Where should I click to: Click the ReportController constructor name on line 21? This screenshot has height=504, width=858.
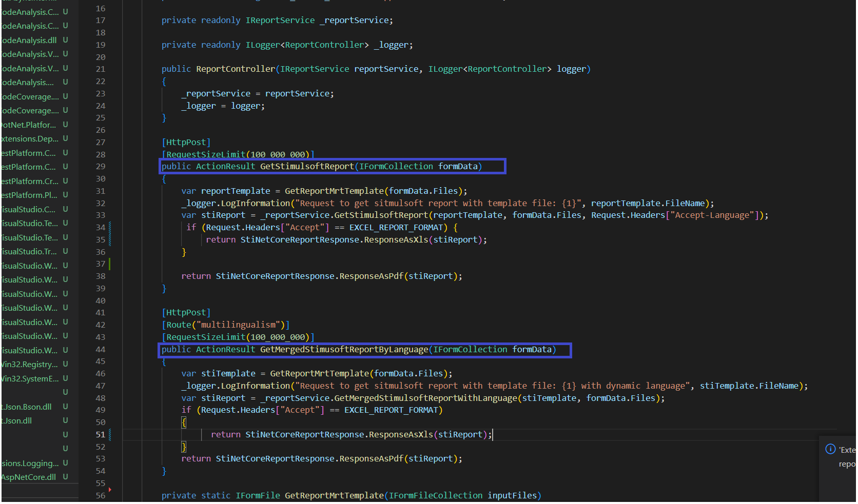point(236,69)
